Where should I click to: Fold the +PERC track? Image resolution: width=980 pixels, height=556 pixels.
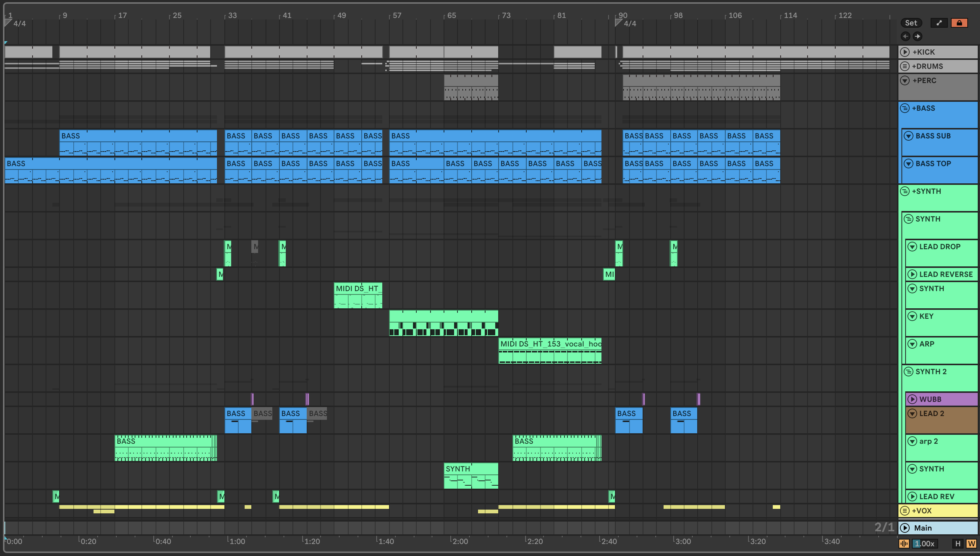[x=904, y=80]
